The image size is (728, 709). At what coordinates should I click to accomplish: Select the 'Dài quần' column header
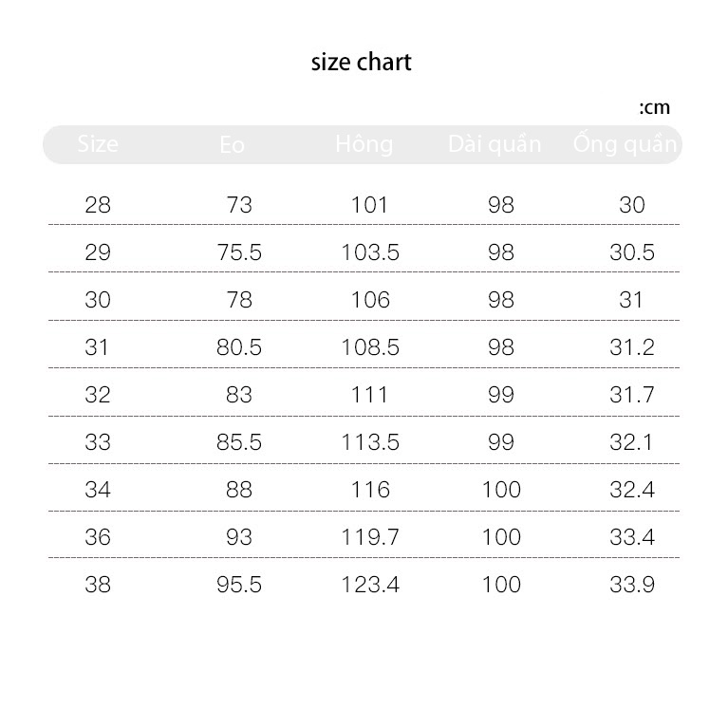pyautogui.click(x=495, y=145)
